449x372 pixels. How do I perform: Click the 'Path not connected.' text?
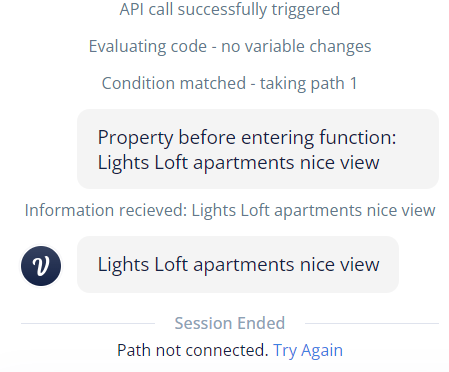193,351
